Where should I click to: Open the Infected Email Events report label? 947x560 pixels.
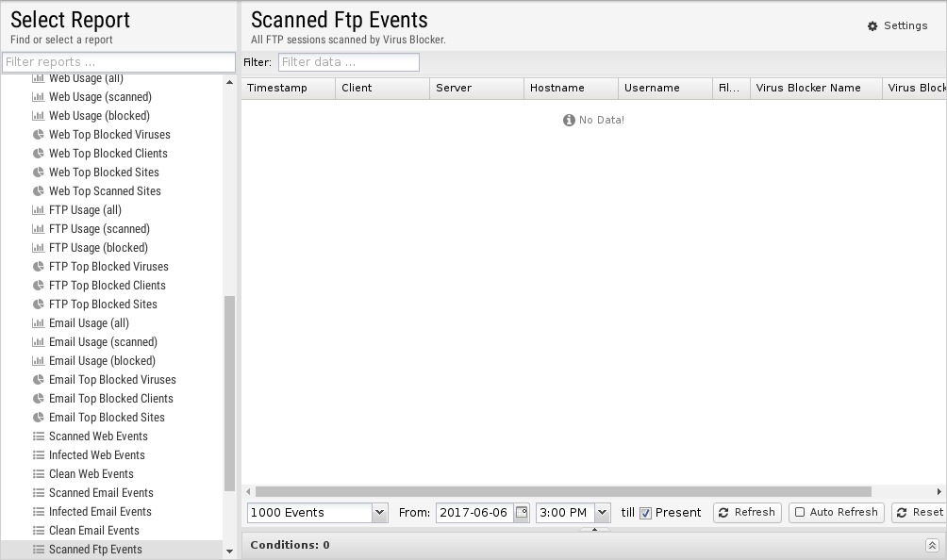100,512
